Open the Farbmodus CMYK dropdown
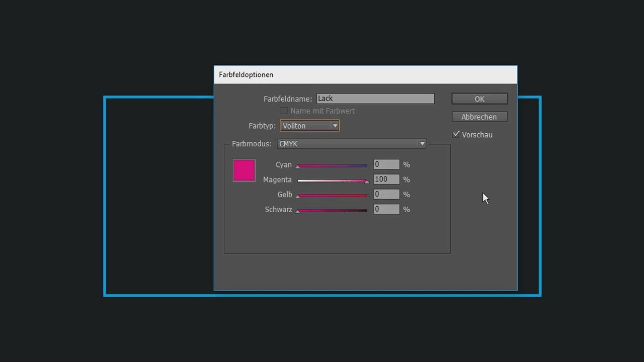 pyautogui.click(x=352, y=144)
